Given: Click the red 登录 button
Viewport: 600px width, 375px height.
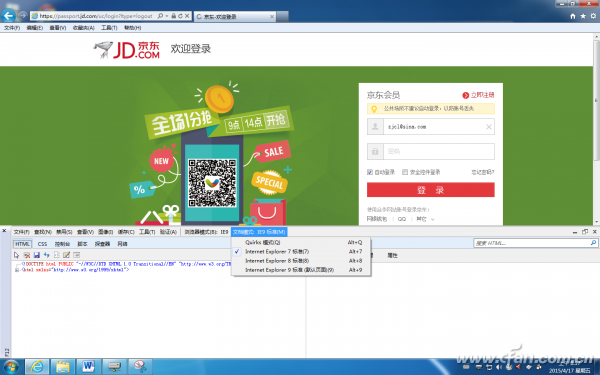Looking at the screenshot, I should (x=431, y=190).
